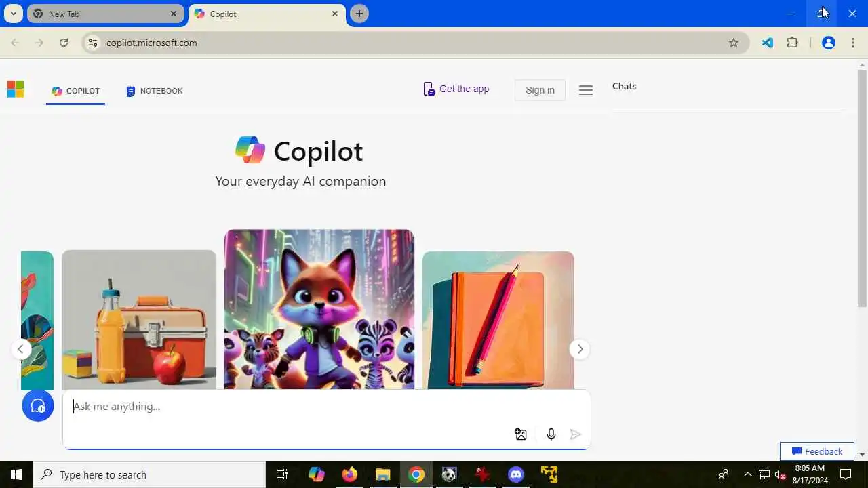Reload the page

coord(64,43)
